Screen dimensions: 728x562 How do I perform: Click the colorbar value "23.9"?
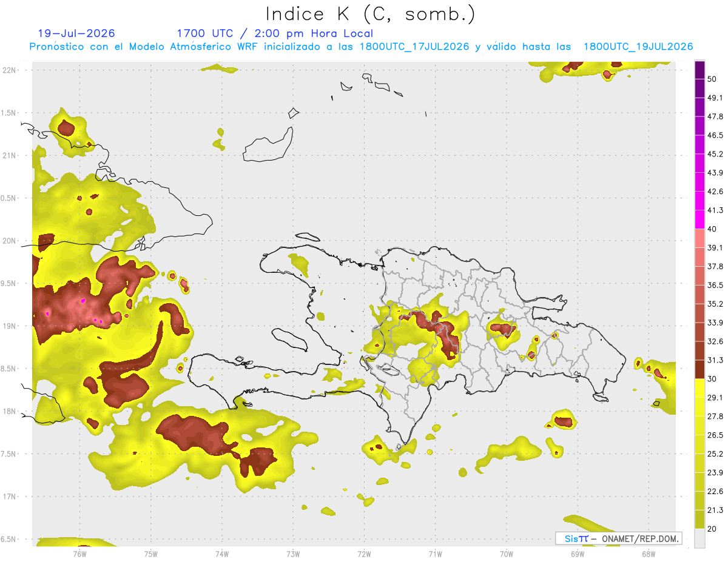coord(715,473)
